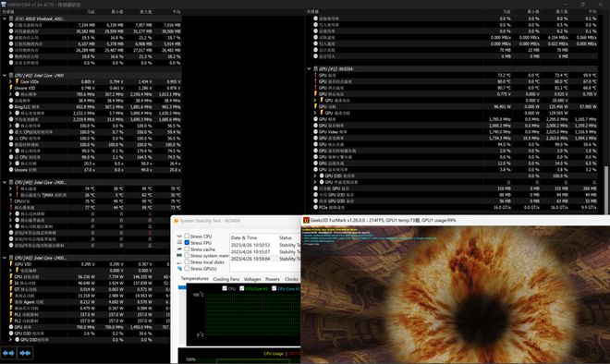Enable the Stress cache checkbox
The height and width of the screenshot is (364, 610).
tap(187, 249)
